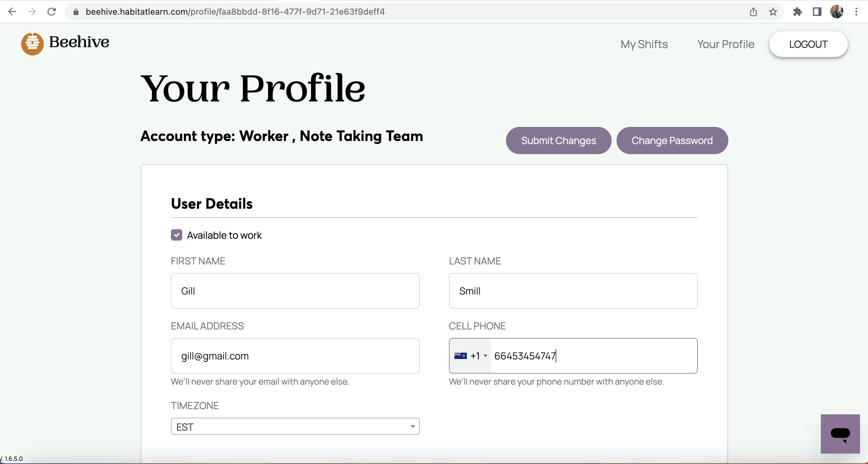Open the Change Password dialog
Viewport: 868px width, 464px height.
coord(672,140)
